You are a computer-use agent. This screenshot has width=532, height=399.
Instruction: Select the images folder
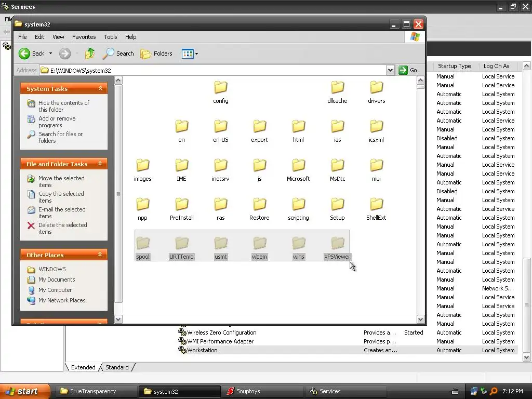142,170
